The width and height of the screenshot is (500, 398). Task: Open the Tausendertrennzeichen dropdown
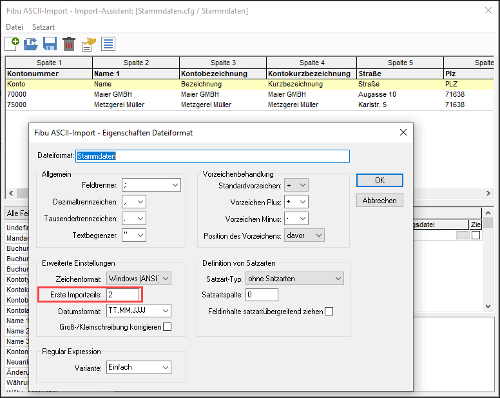point(134,218)
